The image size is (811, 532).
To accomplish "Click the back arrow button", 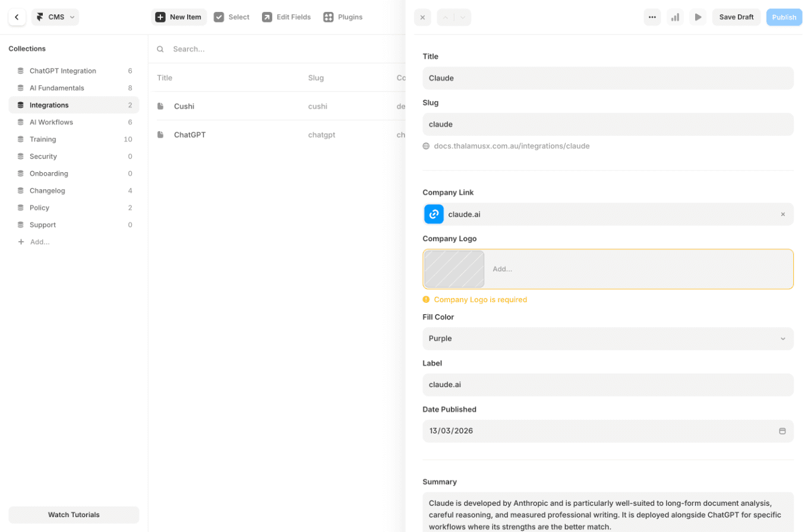I will pos(17,17).
